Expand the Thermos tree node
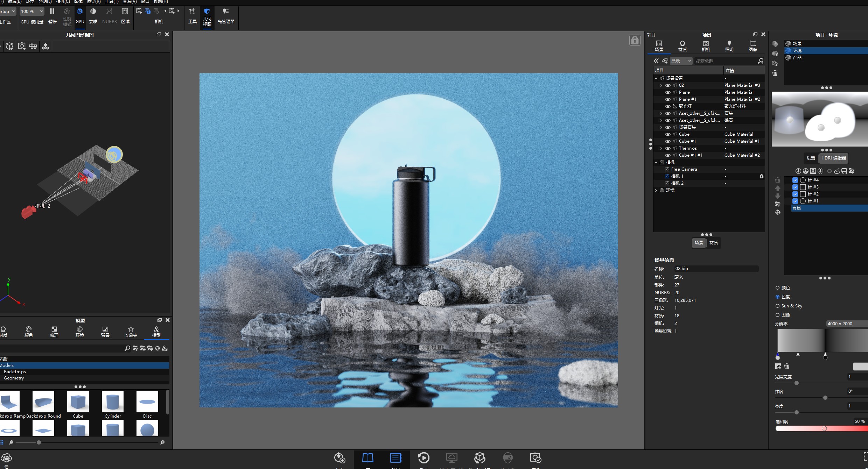Screen dimensions: 868x469 coord(661,148)
